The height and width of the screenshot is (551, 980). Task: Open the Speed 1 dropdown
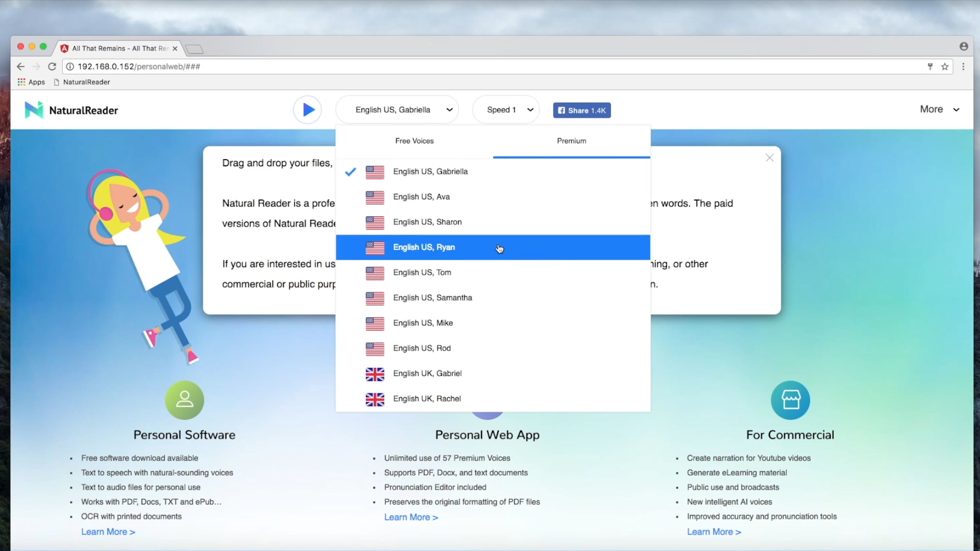point(506,110)
